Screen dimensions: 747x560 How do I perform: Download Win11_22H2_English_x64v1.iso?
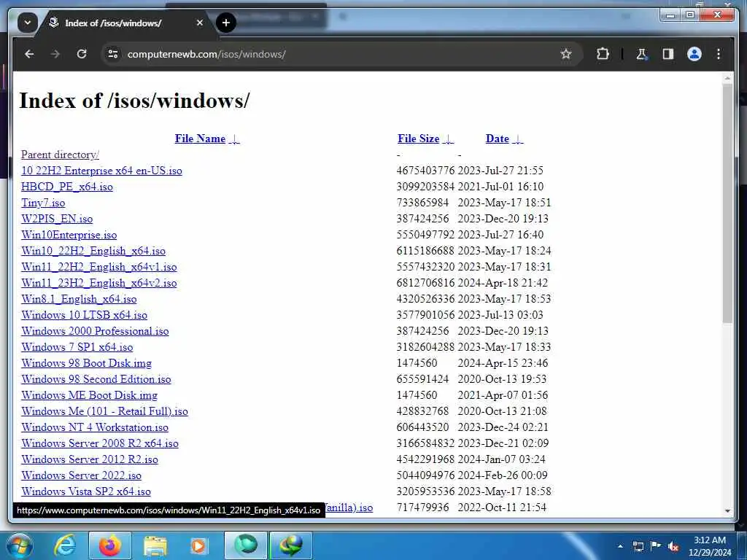pos(98,267)
